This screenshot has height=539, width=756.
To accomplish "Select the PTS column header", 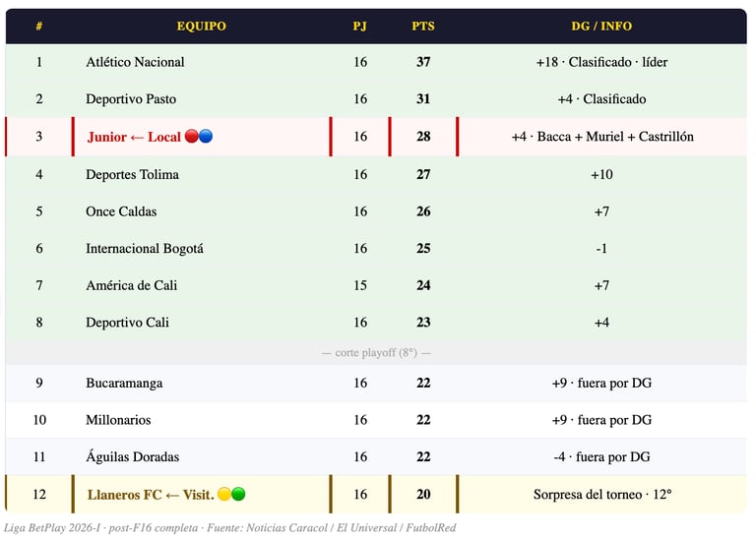I will click(423, 27).
